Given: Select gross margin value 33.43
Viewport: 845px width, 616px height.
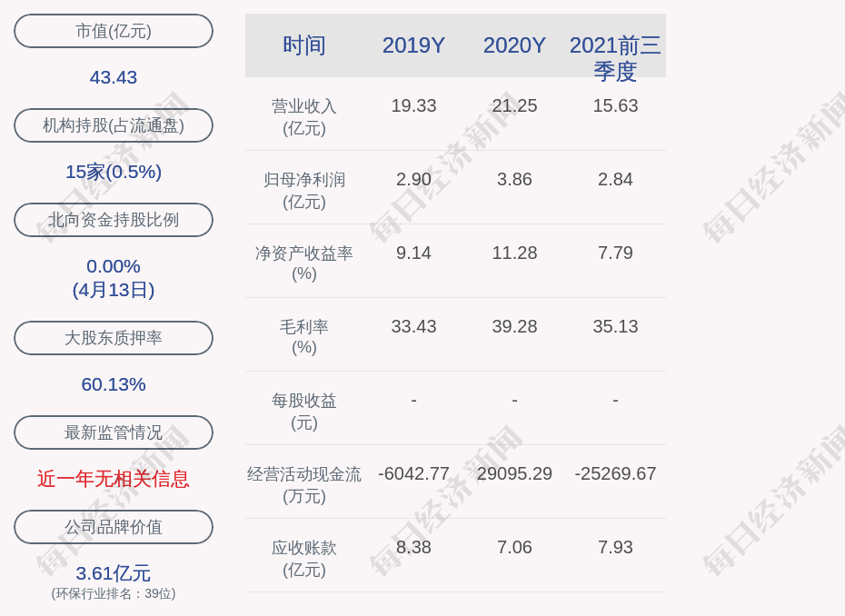Looking at the screenshot, I should [414, 326].
